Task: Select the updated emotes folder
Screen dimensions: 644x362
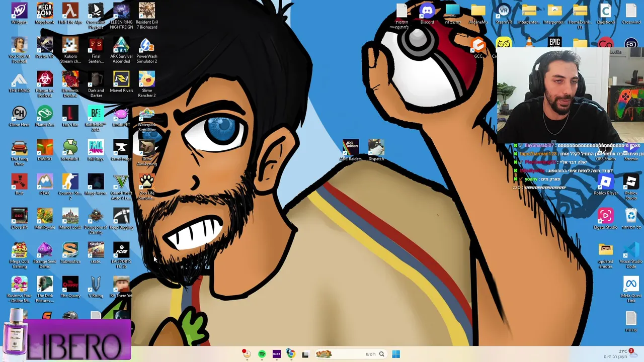Action: pyautogui.click(x=606, y=255)
